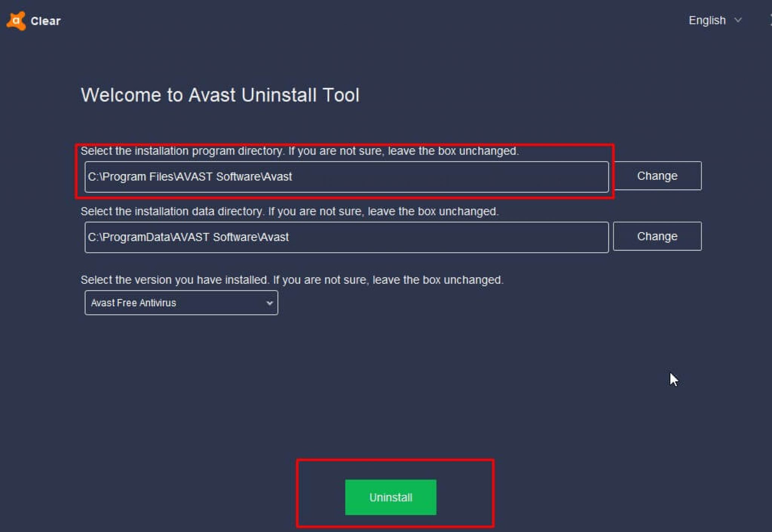Screen dimensions: 772x532
Task: Open the Avast Free Antivirus version dropdown
Action: 181,303
